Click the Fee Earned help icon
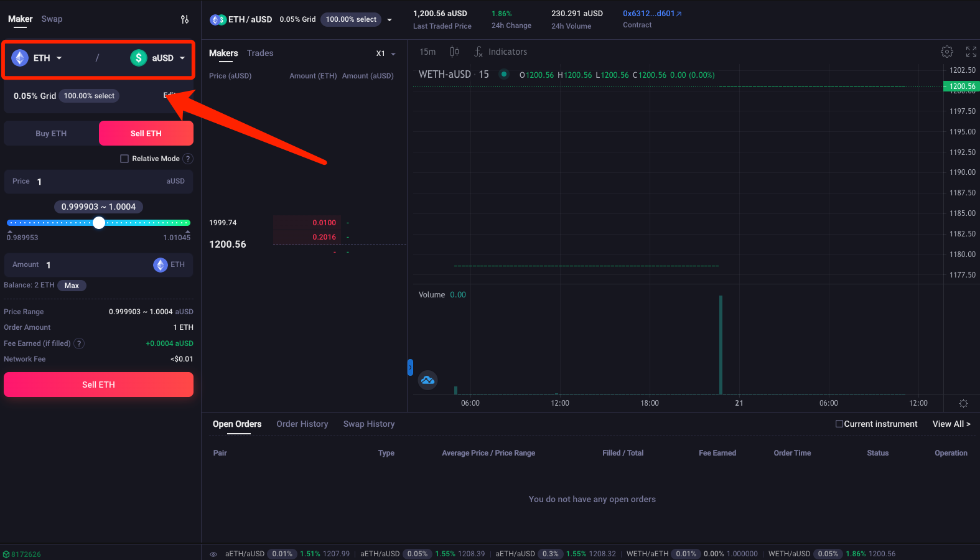The image size is (980, 560). pyautogui.click(x=79, y=343)
